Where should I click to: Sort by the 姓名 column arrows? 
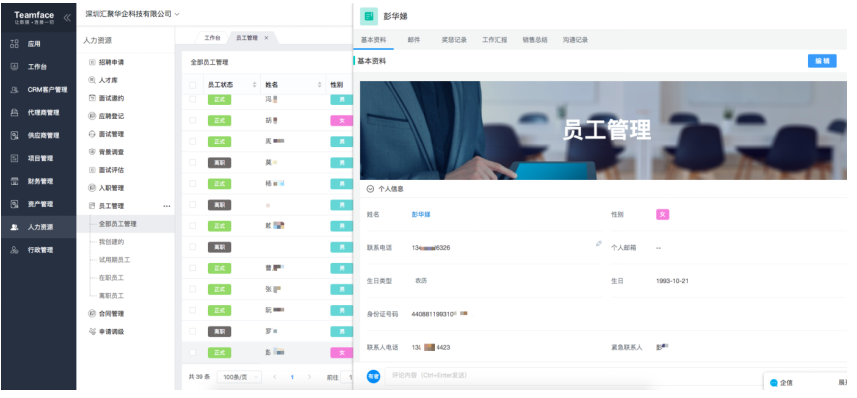tap(320, 85)
